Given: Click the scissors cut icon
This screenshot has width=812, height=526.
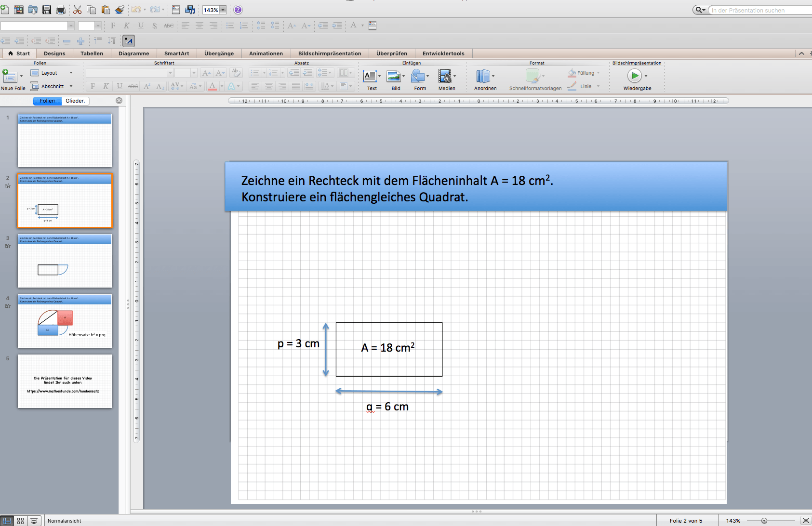Looking at the screenshot, I should (78, 10).
